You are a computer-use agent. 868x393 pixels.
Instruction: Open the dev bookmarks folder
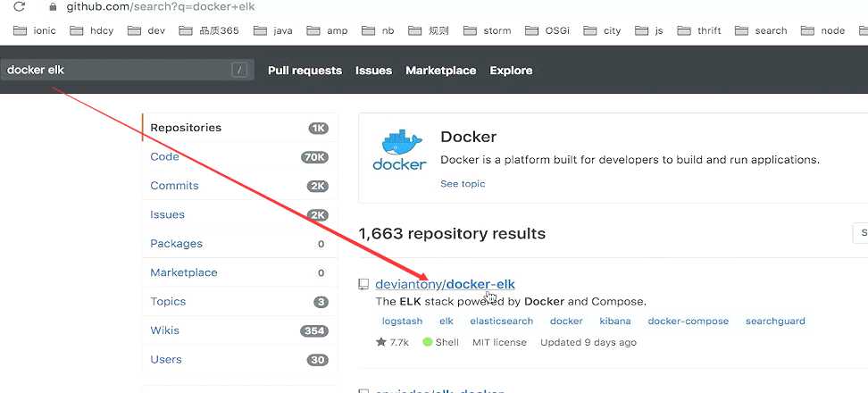coord(146,30)
